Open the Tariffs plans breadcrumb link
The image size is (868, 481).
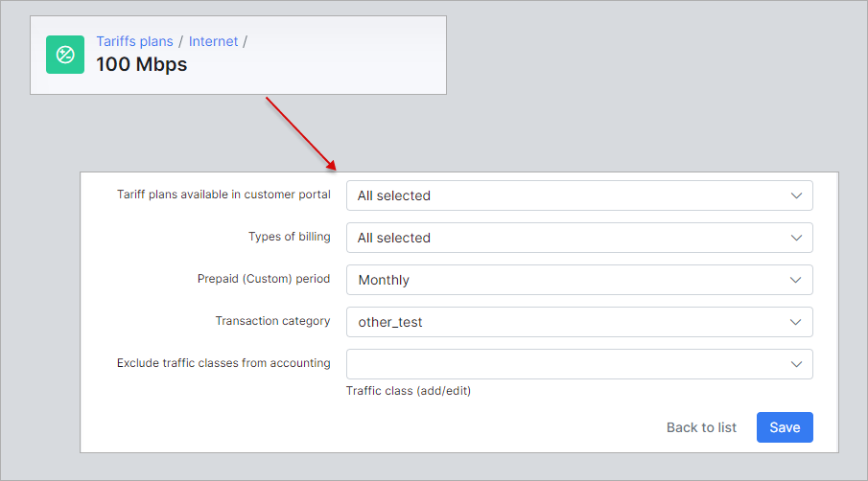[x=134, y=41]
